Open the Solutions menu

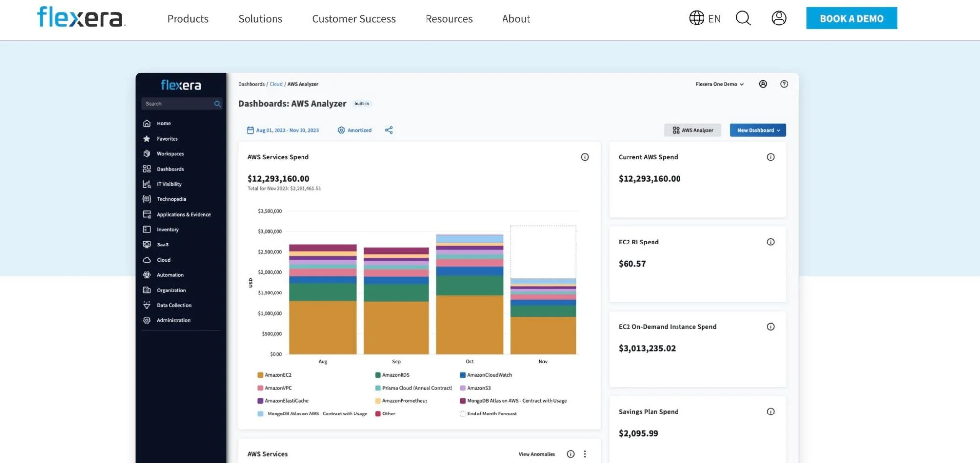pyautogui.click(x=260, y=19)
